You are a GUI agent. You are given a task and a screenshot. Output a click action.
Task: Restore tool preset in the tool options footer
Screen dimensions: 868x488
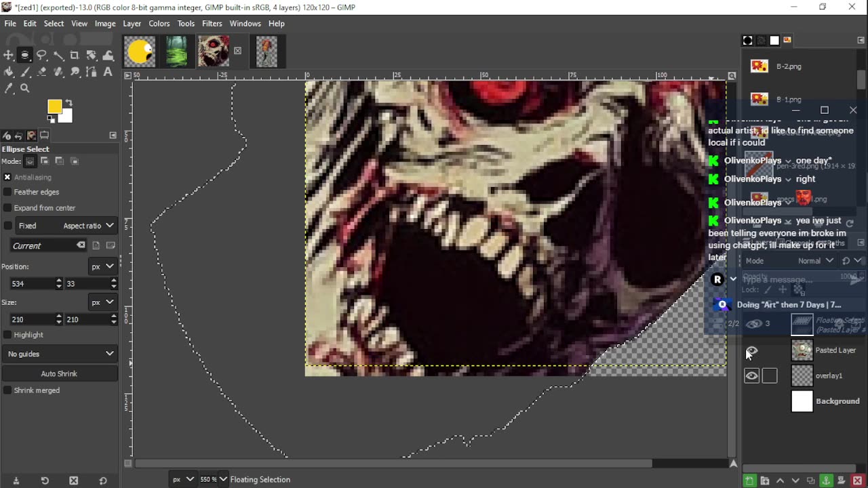tap(45, 481)
